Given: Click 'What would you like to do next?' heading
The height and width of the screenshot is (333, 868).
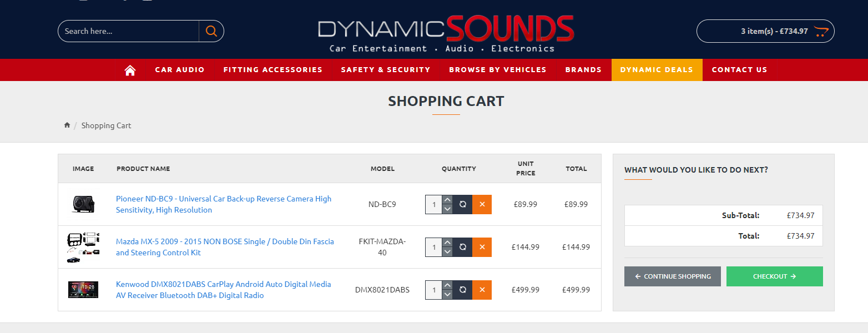Looking at the screenshot, I should 696,170.
